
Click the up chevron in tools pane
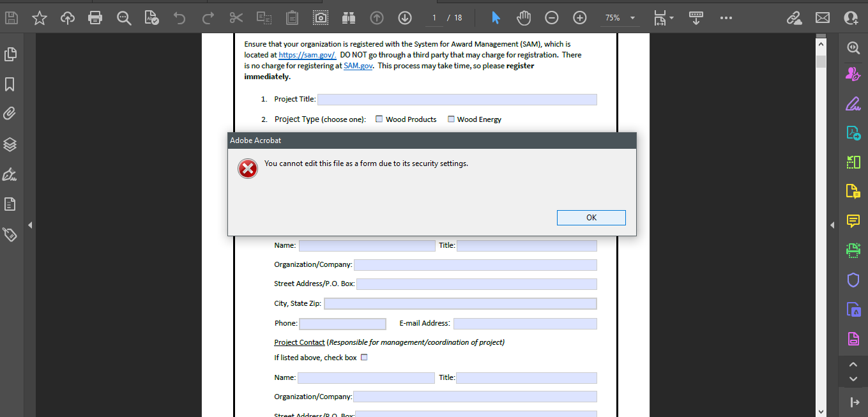853,365
